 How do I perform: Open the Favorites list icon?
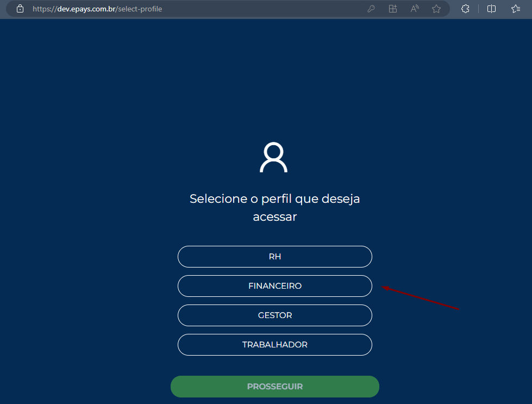click(515, 9)
